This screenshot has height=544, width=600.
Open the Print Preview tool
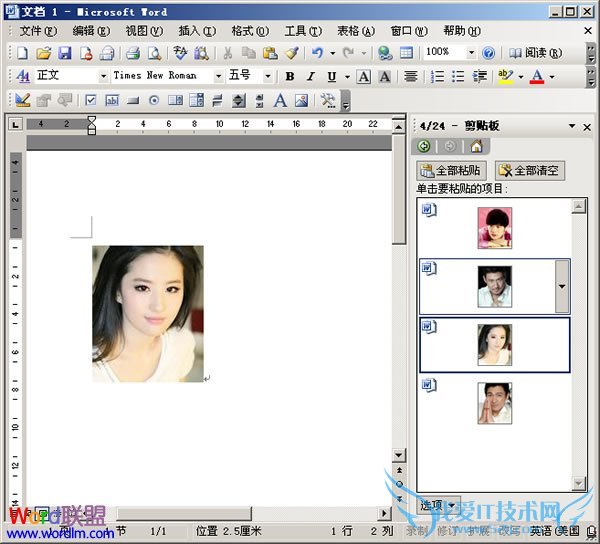(x=154, y=52)
